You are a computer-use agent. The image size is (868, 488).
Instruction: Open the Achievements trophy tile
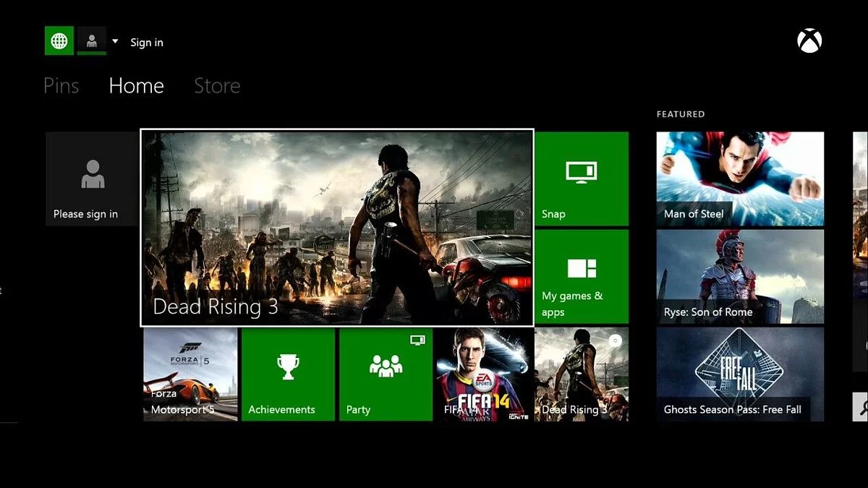[288, 374]
